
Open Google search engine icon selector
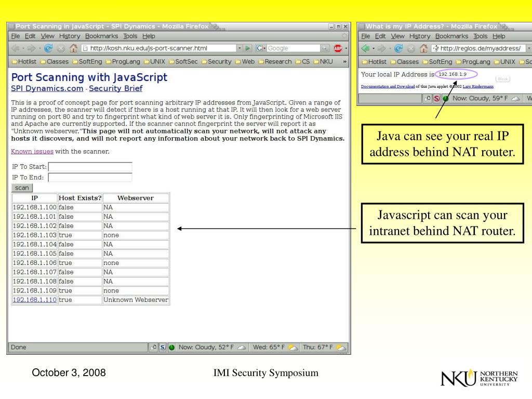[260, 48]
